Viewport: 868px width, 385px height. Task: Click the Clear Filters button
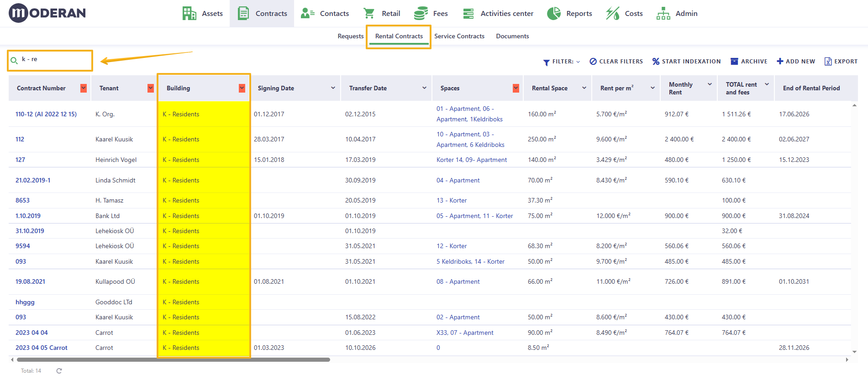coord(616,62)
